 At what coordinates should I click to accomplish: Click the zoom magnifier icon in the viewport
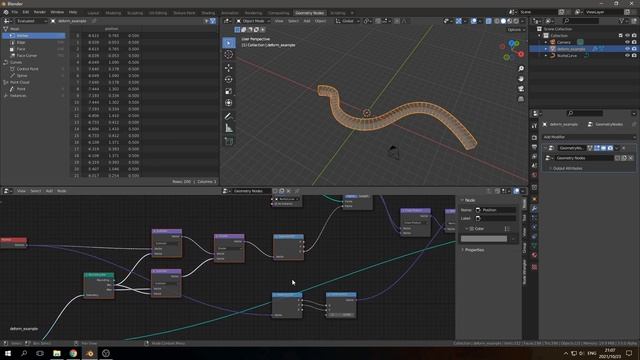521,69
